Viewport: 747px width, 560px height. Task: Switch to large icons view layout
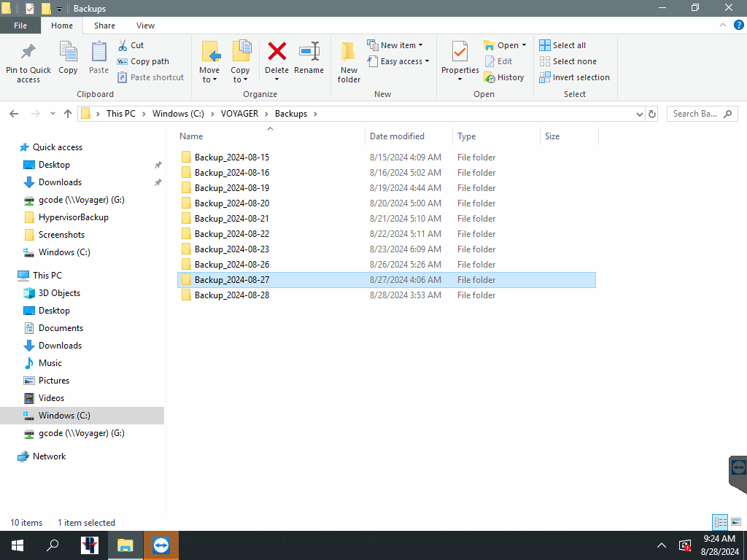(736, 522)
